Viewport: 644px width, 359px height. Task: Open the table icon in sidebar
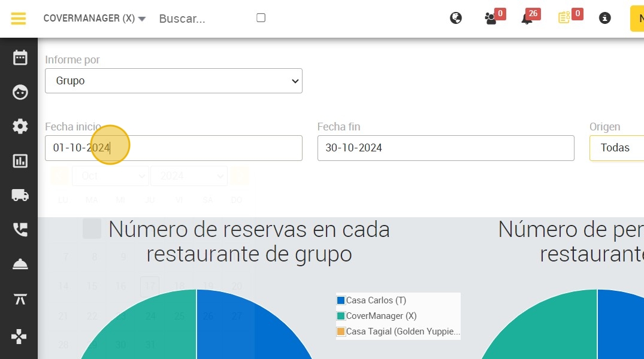20,299
